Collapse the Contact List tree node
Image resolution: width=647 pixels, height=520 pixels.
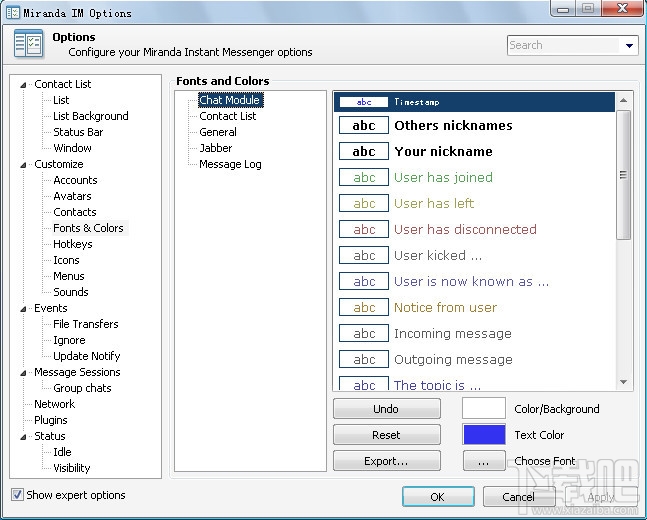(23, 85)
